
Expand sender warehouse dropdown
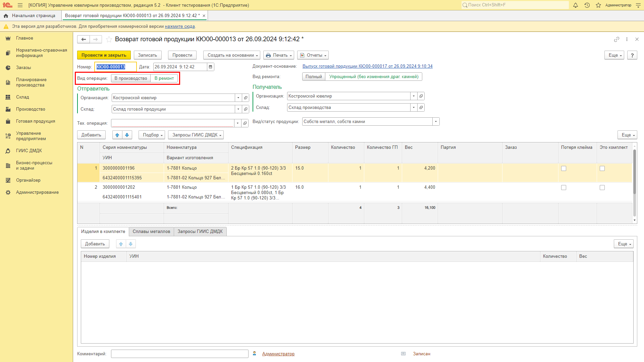[x=238, y=109]
